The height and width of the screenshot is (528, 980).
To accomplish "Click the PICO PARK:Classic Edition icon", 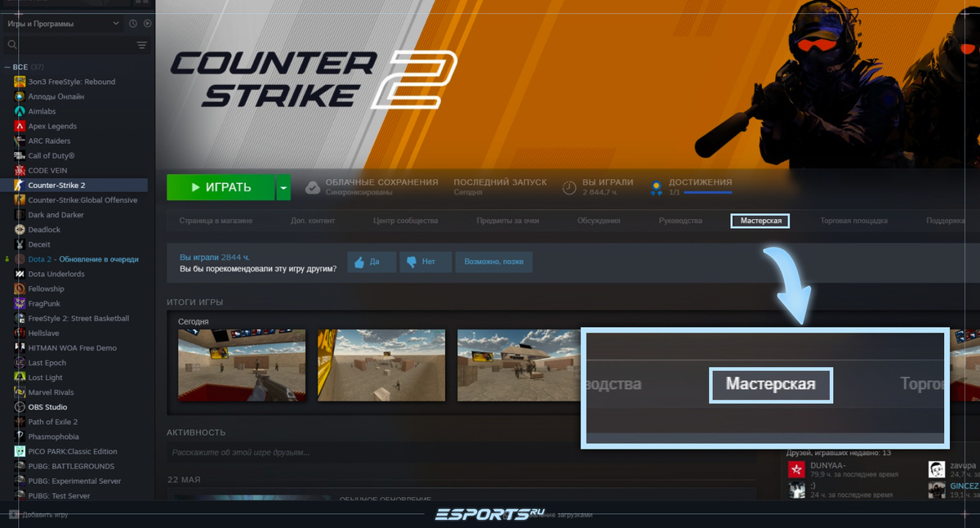I will (x=20, y=451).
